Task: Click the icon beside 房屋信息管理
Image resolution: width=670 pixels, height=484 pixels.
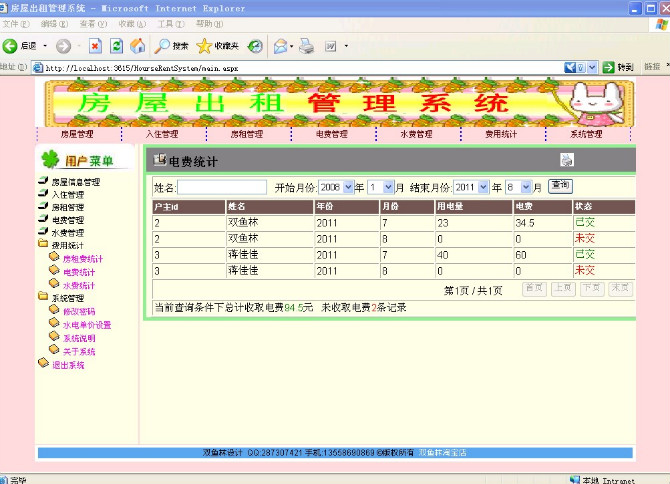Action: (x=43, y=180)
